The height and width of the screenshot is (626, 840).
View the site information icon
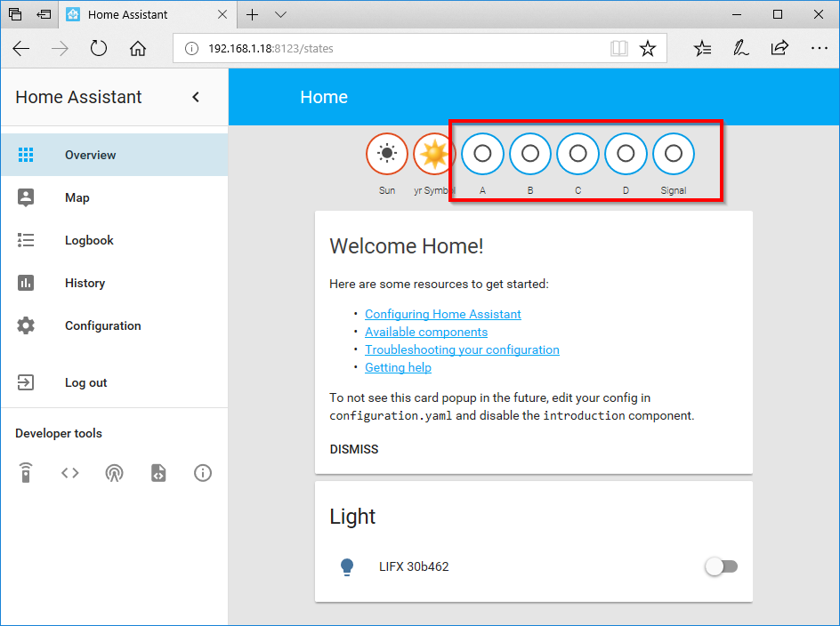[191, 49]
